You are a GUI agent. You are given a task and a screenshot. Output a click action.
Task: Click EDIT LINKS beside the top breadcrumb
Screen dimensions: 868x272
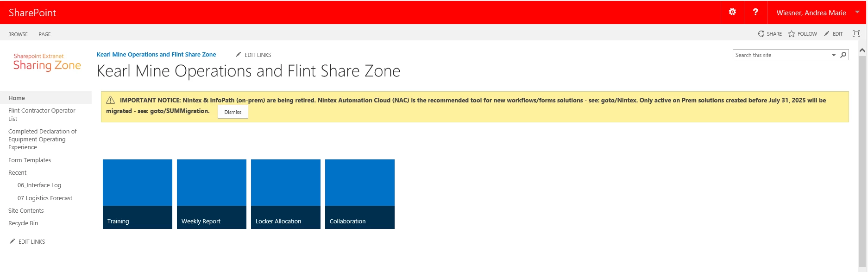tap(253, 55)
